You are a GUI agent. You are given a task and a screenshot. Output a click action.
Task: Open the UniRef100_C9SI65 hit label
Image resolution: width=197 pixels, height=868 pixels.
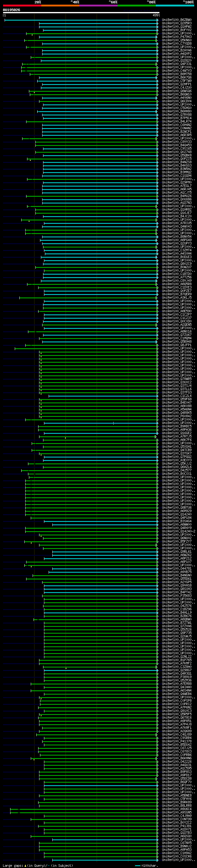pos(177,149)
